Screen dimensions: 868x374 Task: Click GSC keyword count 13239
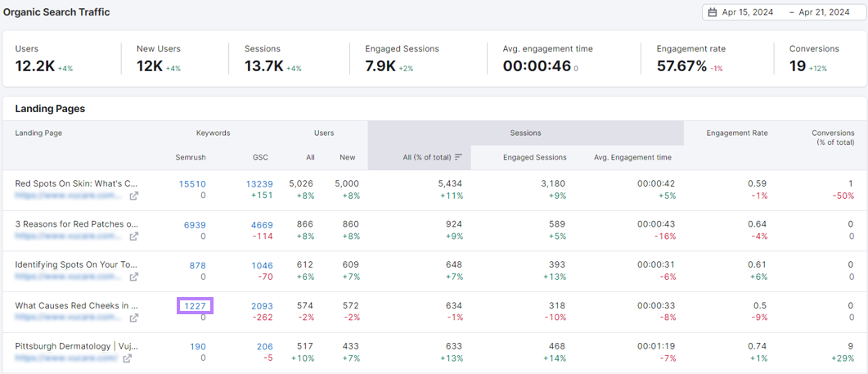click(259, 184)
